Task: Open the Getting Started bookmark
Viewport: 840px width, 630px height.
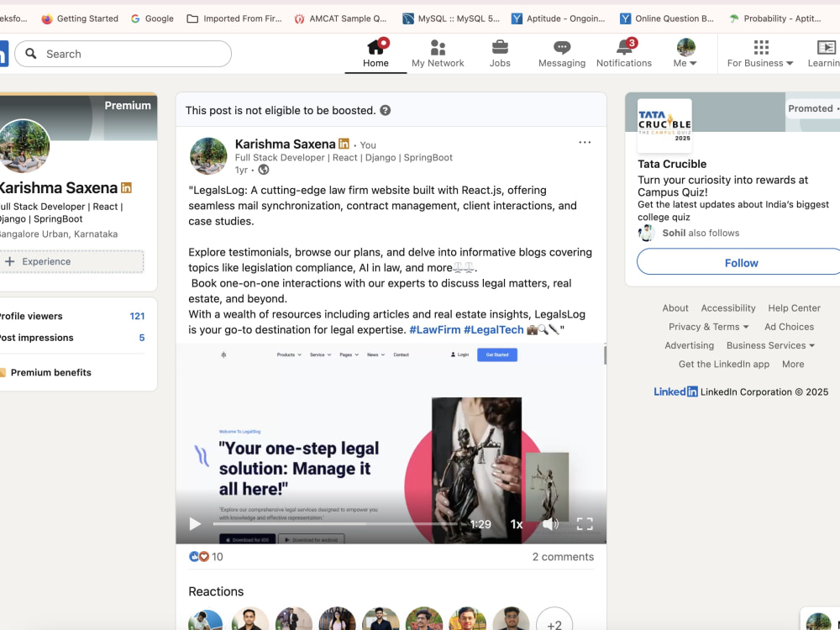Action: [80, 18]
